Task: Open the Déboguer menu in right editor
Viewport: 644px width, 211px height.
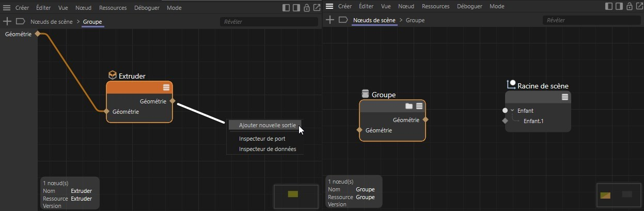Action: coord(469,7)
